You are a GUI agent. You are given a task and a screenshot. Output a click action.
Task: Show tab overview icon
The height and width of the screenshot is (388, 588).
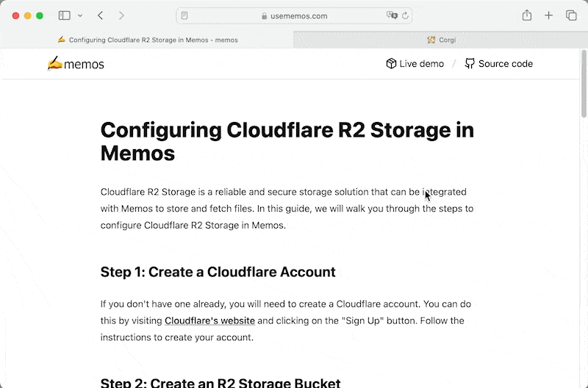click(570, 15)
